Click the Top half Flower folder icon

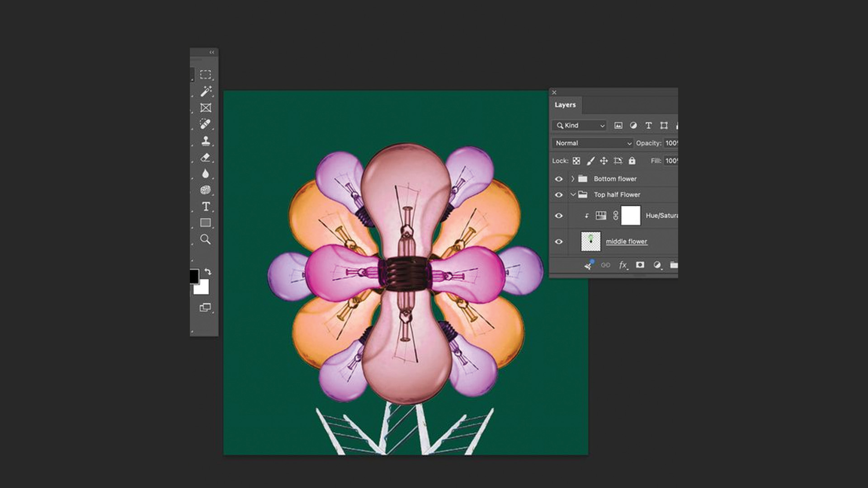click(583, 195)
